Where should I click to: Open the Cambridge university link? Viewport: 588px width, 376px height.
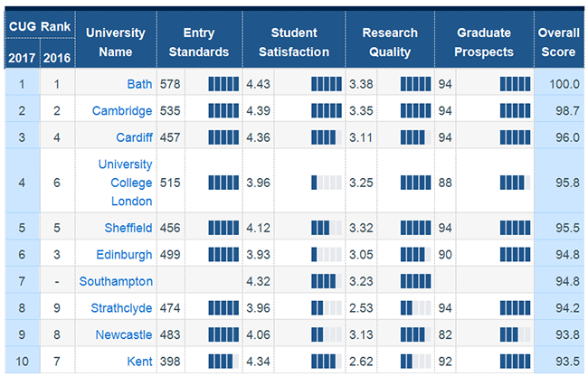[x=122, y=111]
